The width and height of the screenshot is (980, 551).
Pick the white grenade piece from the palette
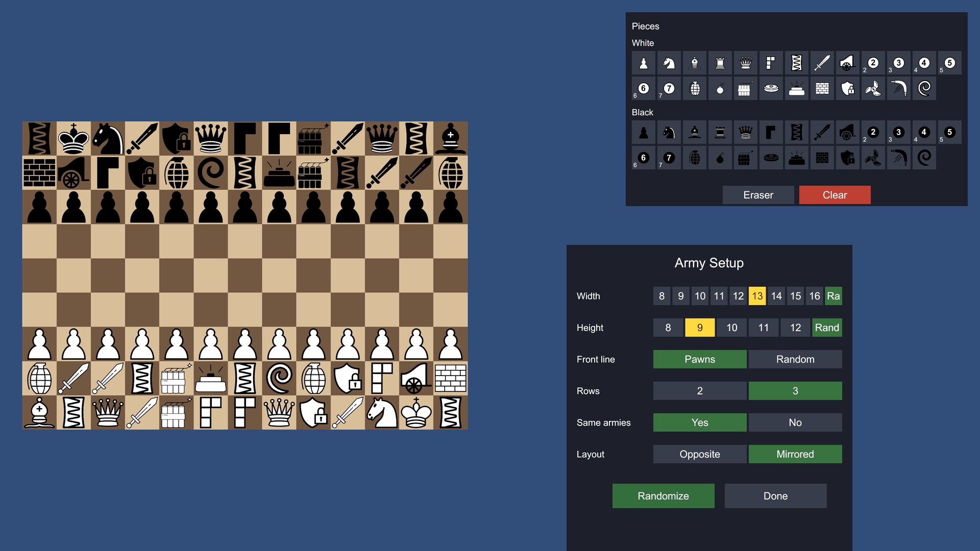click(x=694, y=88)
